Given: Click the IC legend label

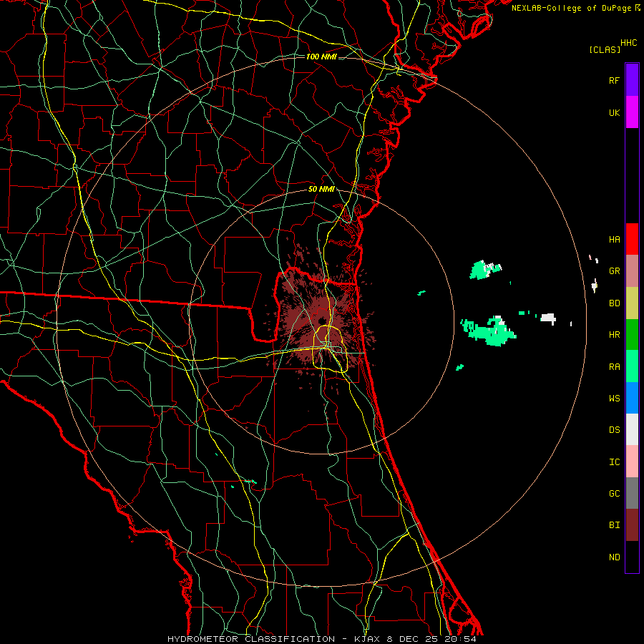Looking at the screenshot, I should pyautogui.click(x=614, y=462).
